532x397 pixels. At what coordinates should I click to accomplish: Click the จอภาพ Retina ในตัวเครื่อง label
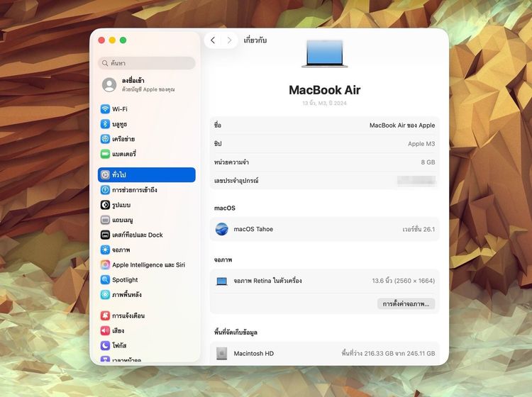267,281
